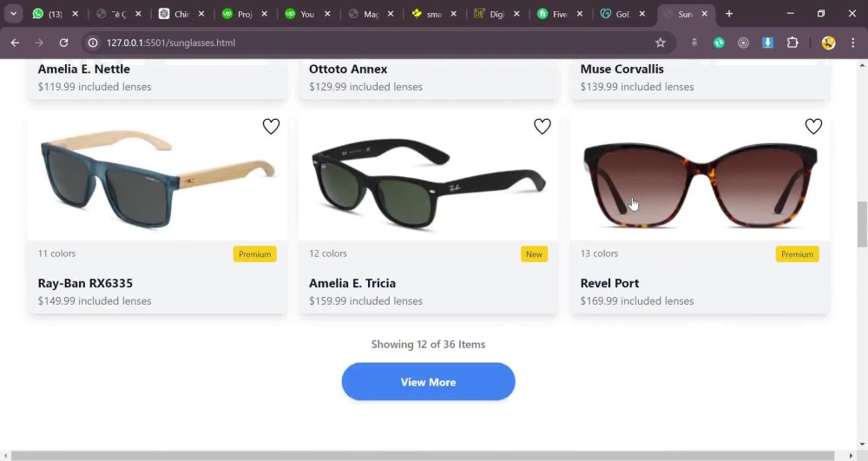Image resolution: width=868 pixels, height=461 pixels.
Task: Click the Ottoto Annex title
Action: [x=348, y=69]
